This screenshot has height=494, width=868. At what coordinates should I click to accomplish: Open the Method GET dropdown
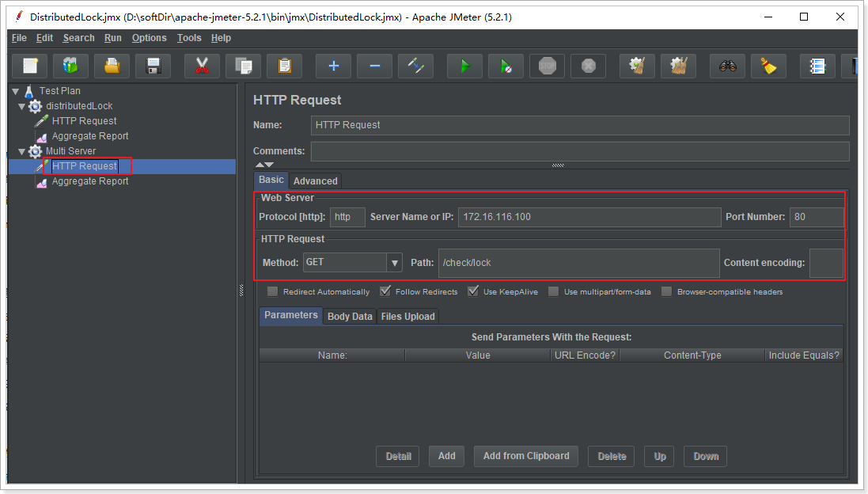(x=394, y=263)
